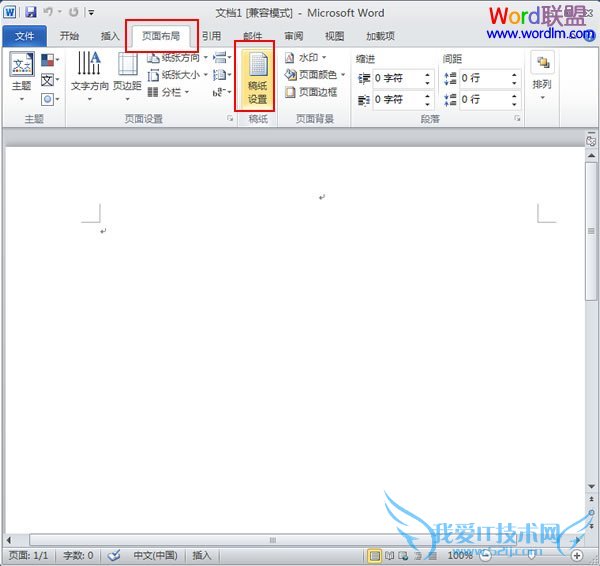
Task: Open 纸张方向 paper orientation menu
Action: [x=178, y=58]
